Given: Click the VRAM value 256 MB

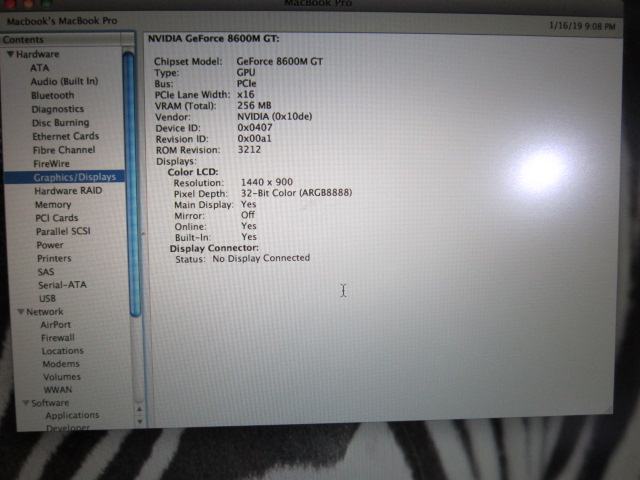Looking at the screenshot, I should click(x=254, y=105).
